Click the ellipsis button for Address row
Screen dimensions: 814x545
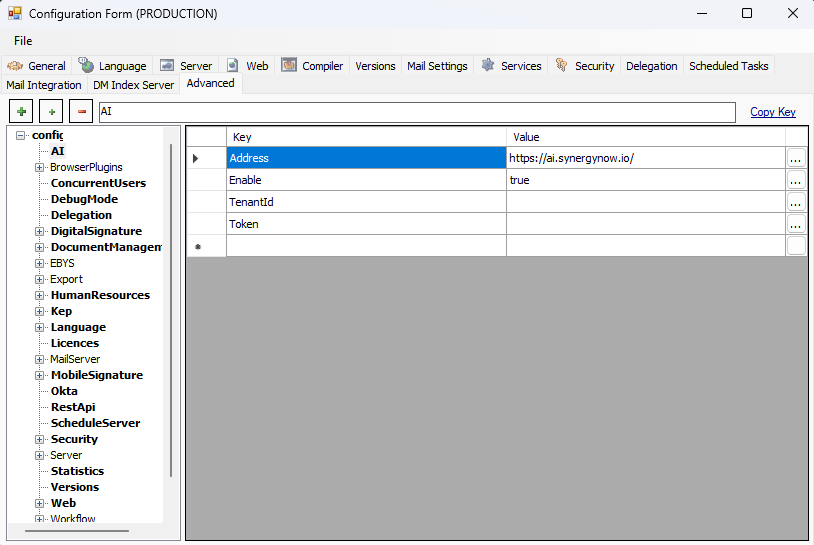[x=795, y=158]
